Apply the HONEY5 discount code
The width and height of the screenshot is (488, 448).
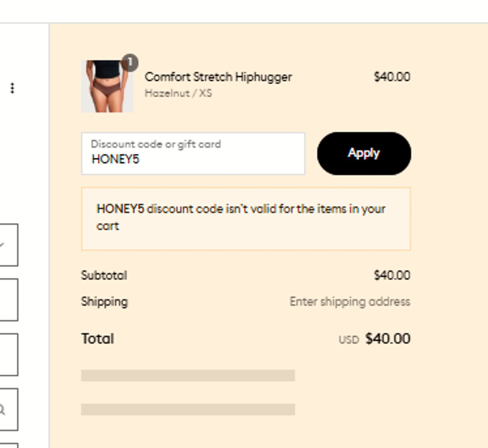pyautogui.click(x=364, y=153)
